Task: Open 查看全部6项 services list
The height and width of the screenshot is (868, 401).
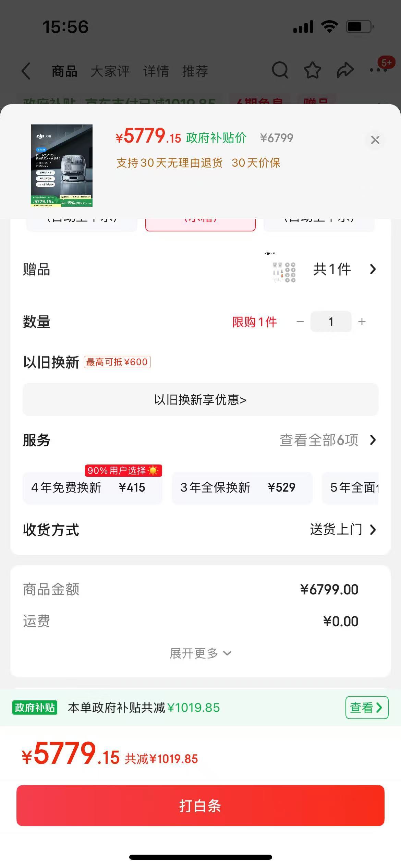Action: [328, 440]
